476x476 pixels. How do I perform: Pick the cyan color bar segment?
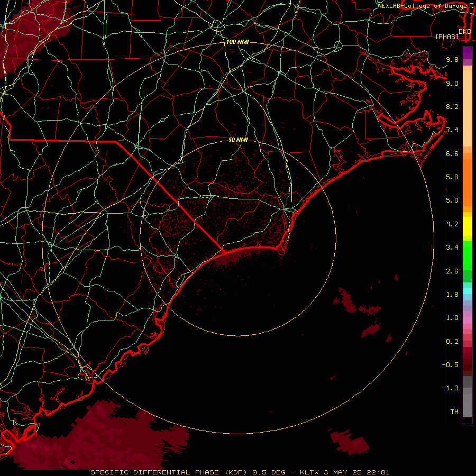(x=467, y=291)
